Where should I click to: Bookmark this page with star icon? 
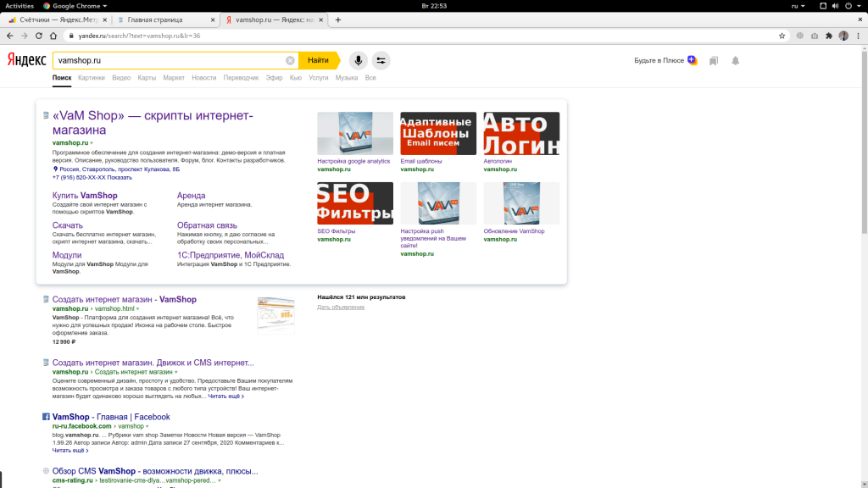point(782,36)
